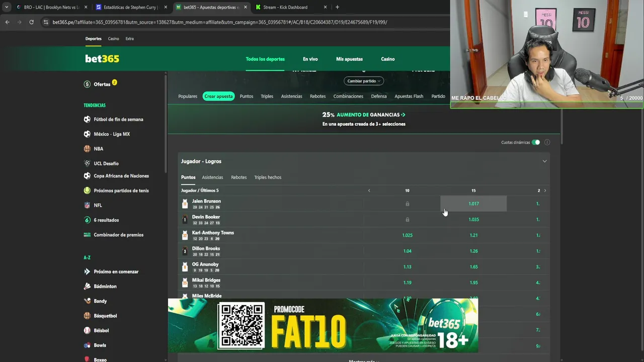The image size is (644, 362).
Task: Open Extra link in top bar
Action: pos(130,39)
